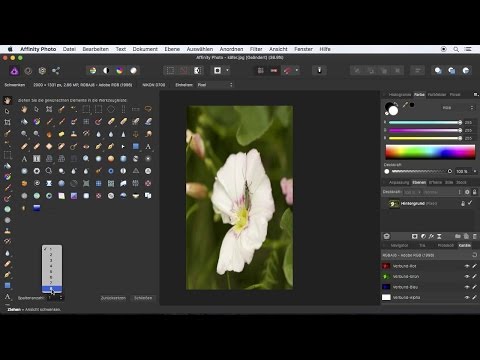
Task: Pick the Red Eye Removal tool in grid
Action: [86, 146]
